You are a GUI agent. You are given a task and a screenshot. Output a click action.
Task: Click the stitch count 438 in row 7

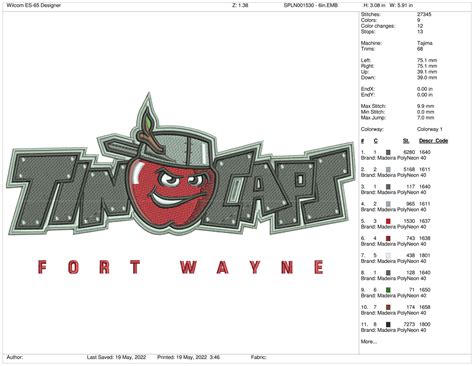[x=410, y=255]
